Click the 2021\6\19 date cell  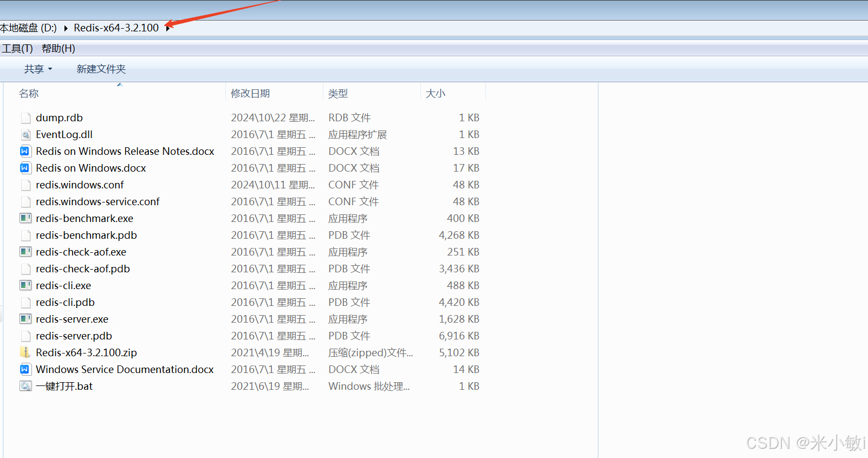[x=270, y=387]
